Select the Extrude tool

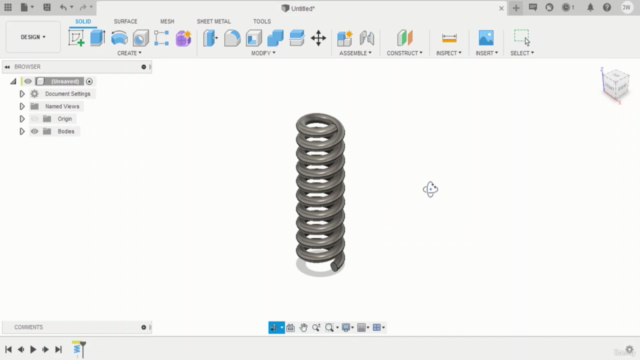coord(98,38)
